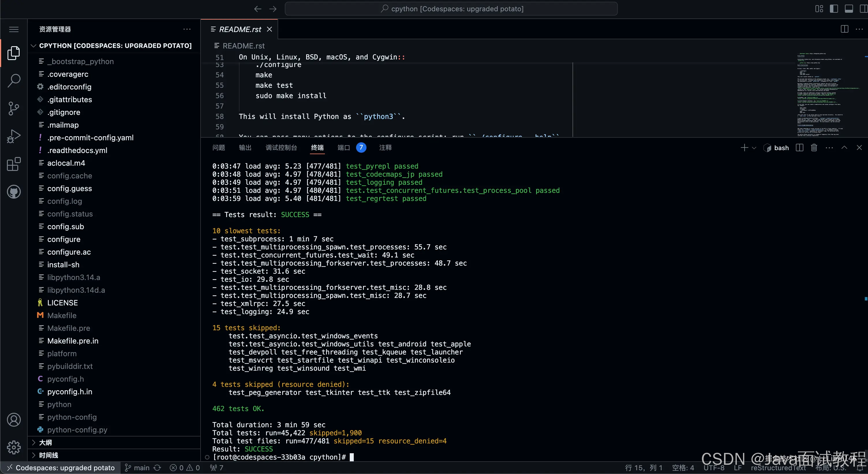Change indentation via 空格: 4 status item

pyautogui.click(x=683, y=468)
